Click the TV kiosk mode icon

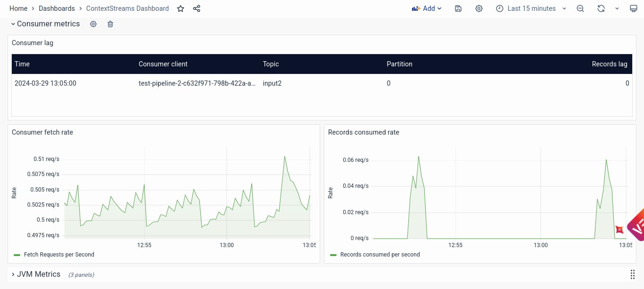point(634,8)
